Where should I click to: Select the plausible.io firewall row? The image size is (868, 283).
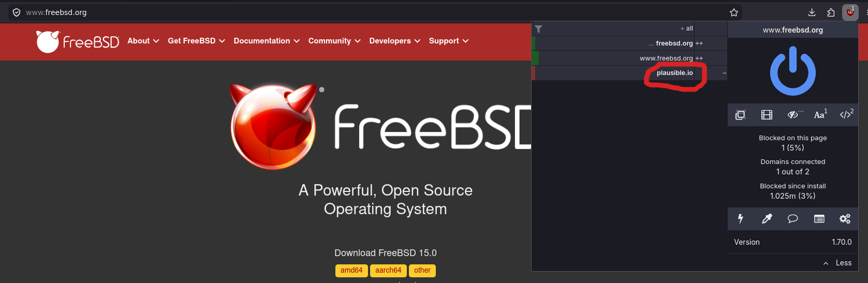point(629,73)
